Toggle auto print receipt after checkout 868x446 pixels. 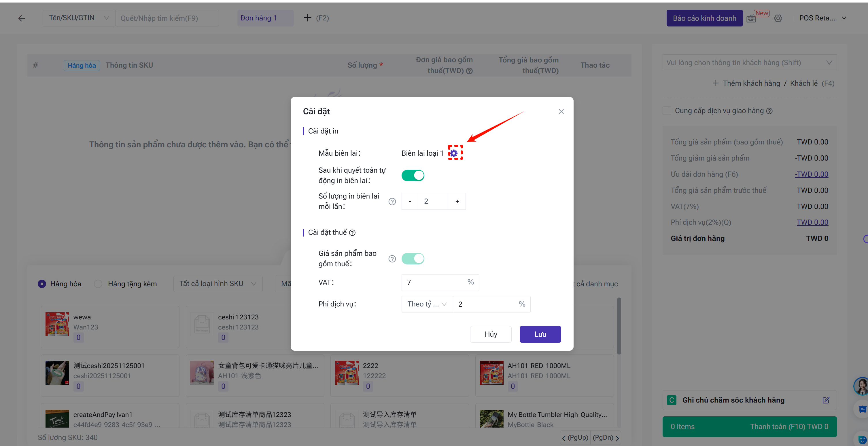(x=413, y=175)
